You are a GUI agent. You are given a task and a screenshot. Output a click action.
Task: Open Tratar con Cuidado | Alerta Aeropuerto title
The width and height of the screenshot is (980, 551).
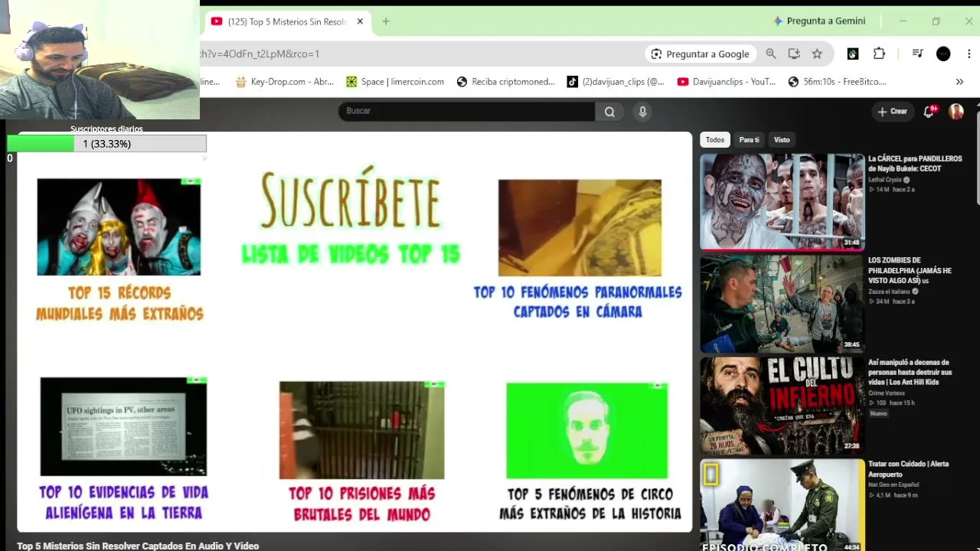[909, 469]
